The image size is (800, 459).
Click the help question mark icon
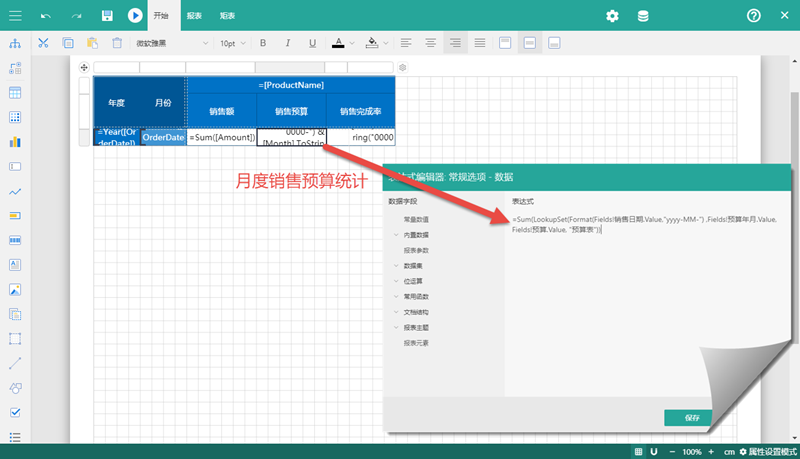[754, 16]
